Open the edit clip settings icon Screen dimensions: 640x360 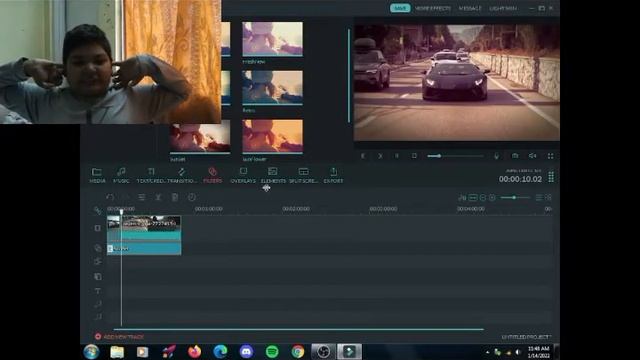(142, 198)
